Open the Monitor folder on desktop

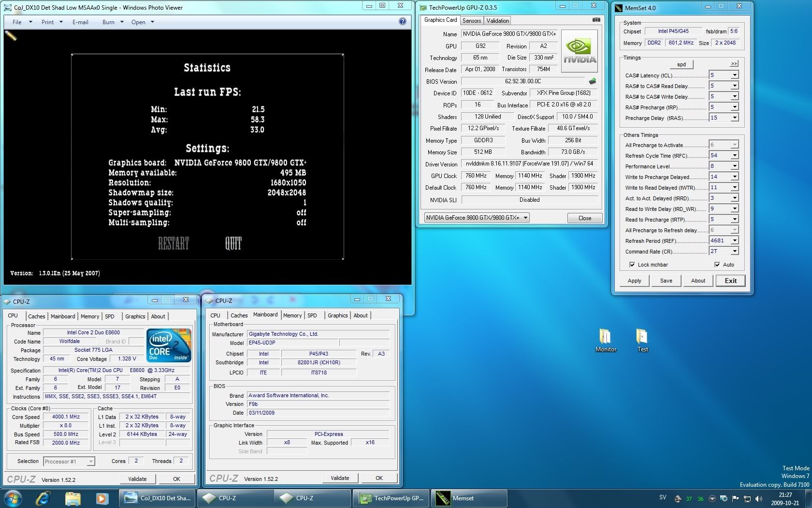pos(605,340)
